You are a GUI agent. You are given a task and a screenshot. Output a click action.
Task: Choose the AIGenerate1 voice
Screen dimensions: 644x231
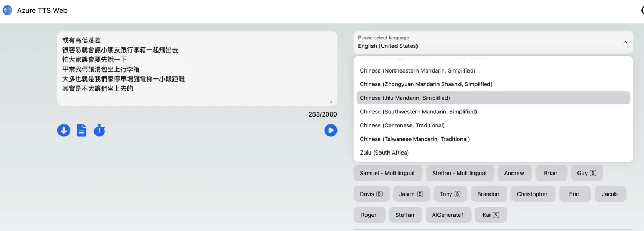tap(448, 215)
